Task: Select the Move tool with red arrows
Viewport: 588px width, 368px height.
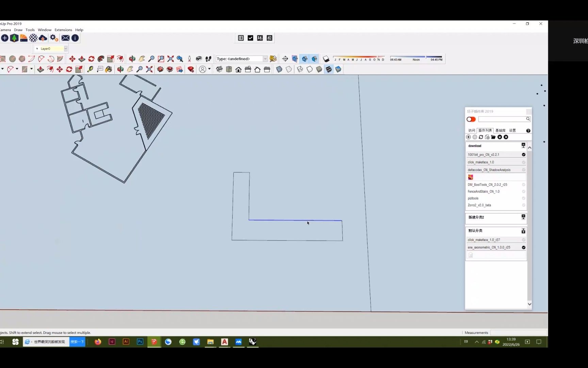Action: pos(72,59)
